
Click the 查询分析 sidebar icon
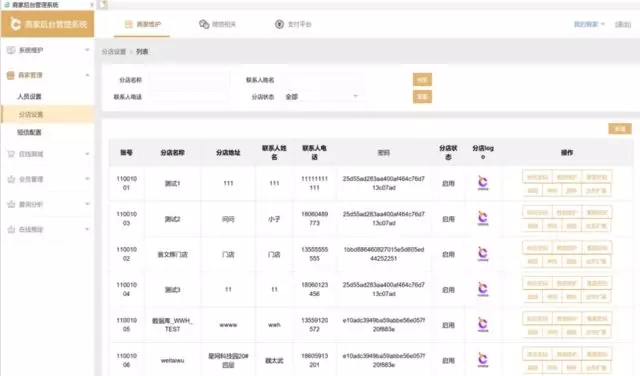(11, 204)
